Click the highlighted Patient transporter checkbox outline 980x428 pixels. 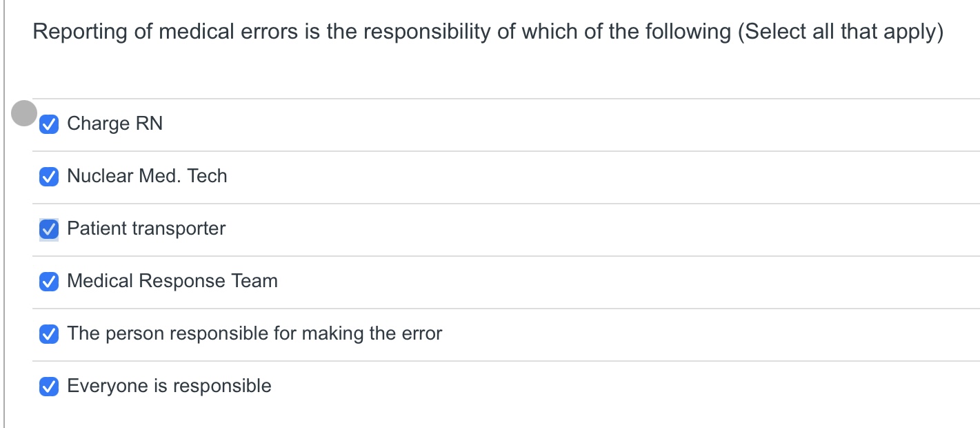pos(48,229)
